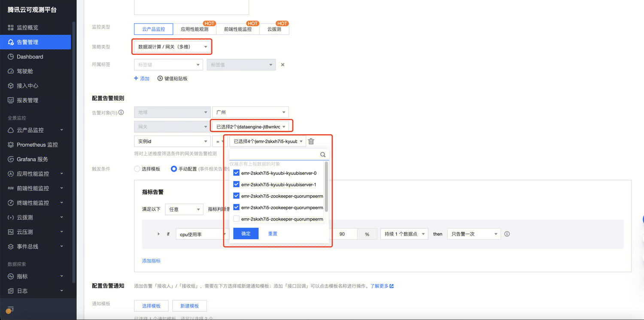Viewport: 644px width, 320px height.
Task: Switch to 云拨测 monitoring type tab
Action: (x=274, y=29)
